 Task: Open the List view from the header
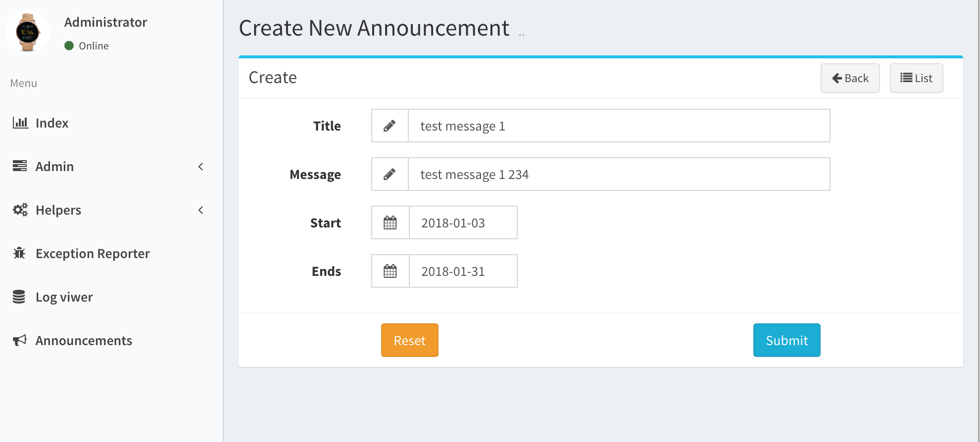coord(916,78)
